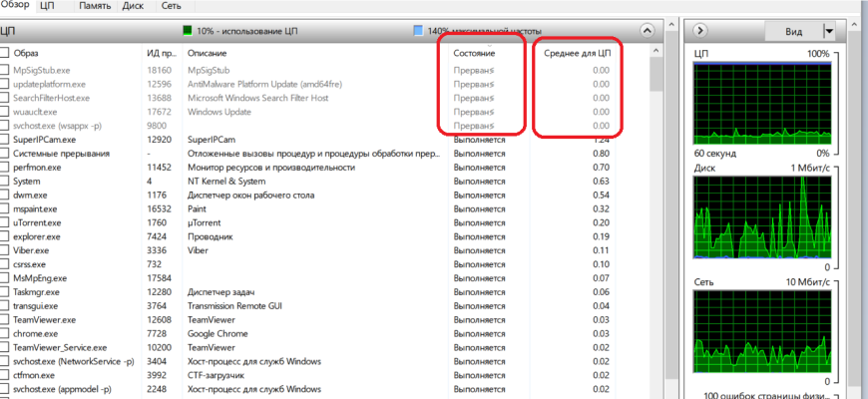Screen dimensions: 868x399
Task: Click the process list scroll-up arrow
Action: click(655, 51)
